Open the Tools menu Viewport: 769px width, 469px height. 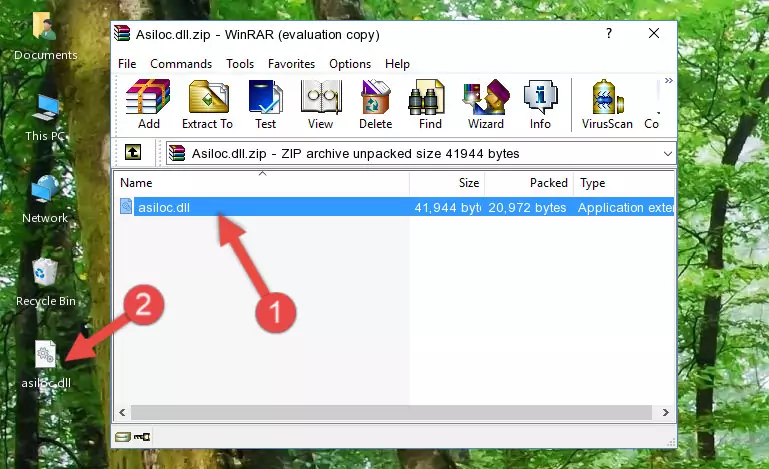pyautogui.click(x=240, y=64)
